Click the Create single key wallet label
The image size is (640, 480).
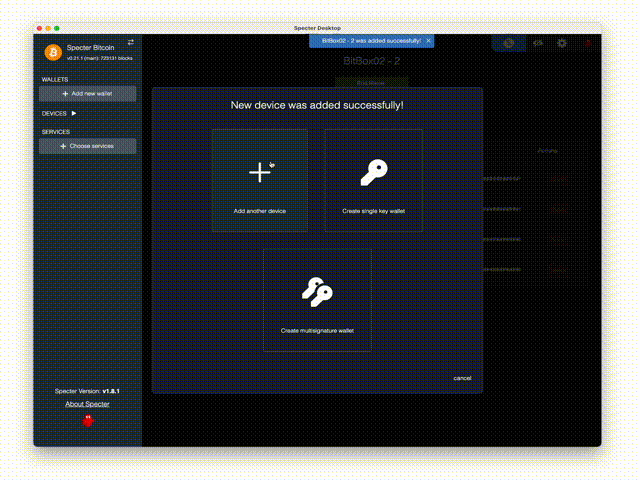[x=373, y=211]
